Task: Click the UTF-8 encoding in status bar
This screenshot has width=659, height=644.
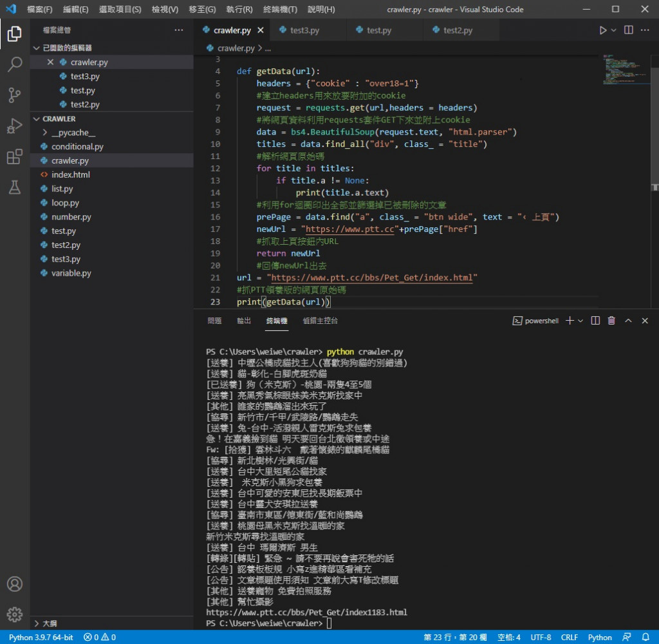Action: pos(541,637)
